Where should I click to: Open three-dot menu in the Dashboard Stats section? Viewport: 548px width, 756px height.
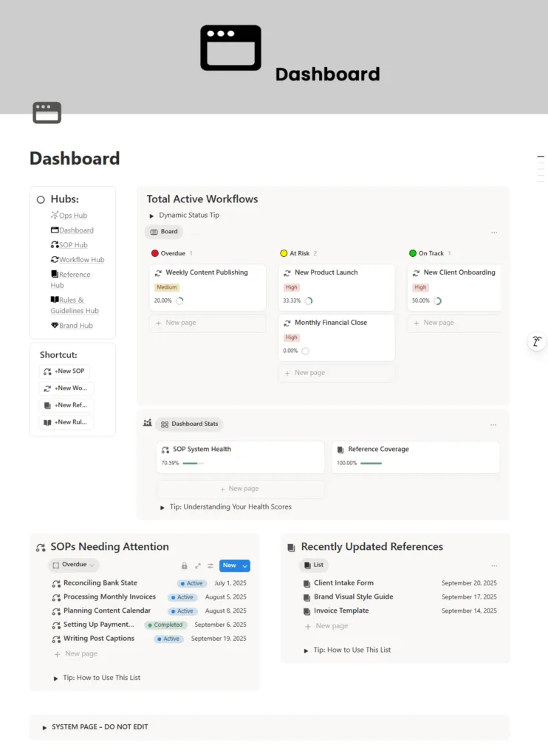tap(493, 425)
